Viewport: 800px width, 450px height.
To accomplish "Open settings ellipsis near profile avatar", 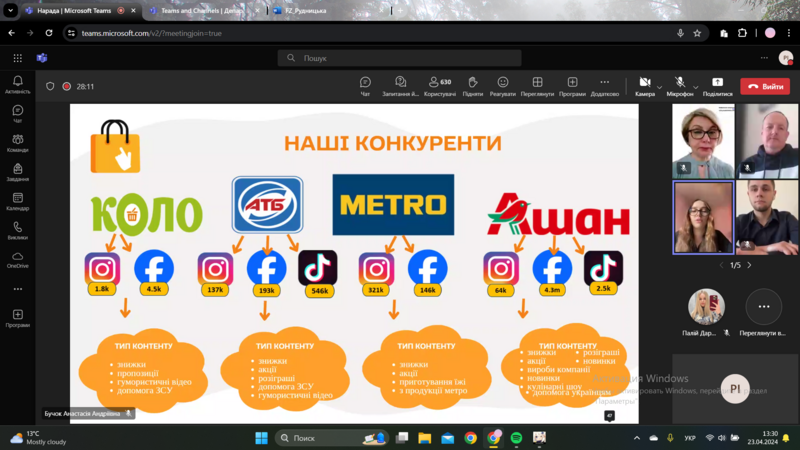I will click(764, 58).
